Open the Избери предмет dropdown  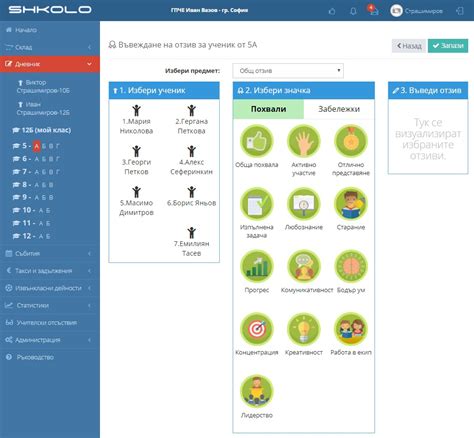point(288,71)
